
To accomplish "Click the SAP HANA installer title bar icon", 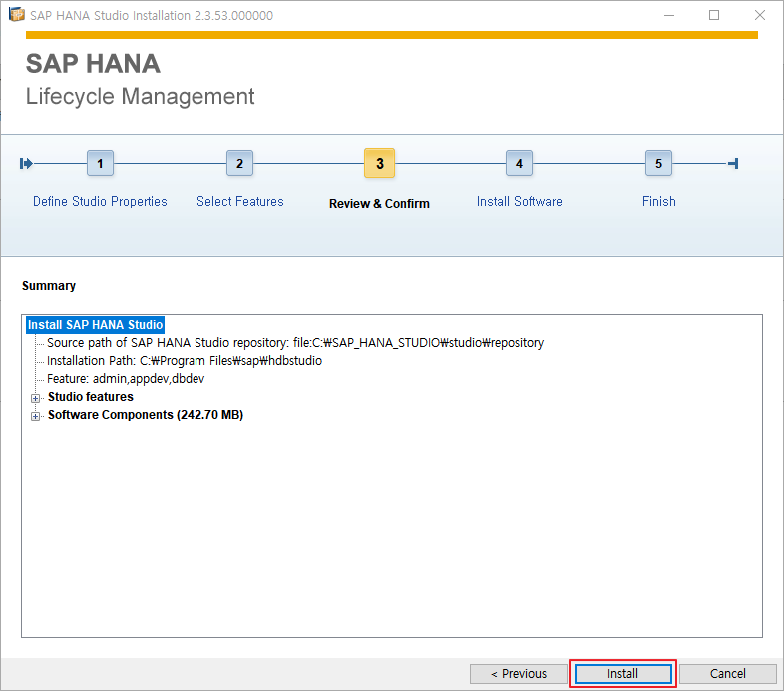I will pos(17,15).
